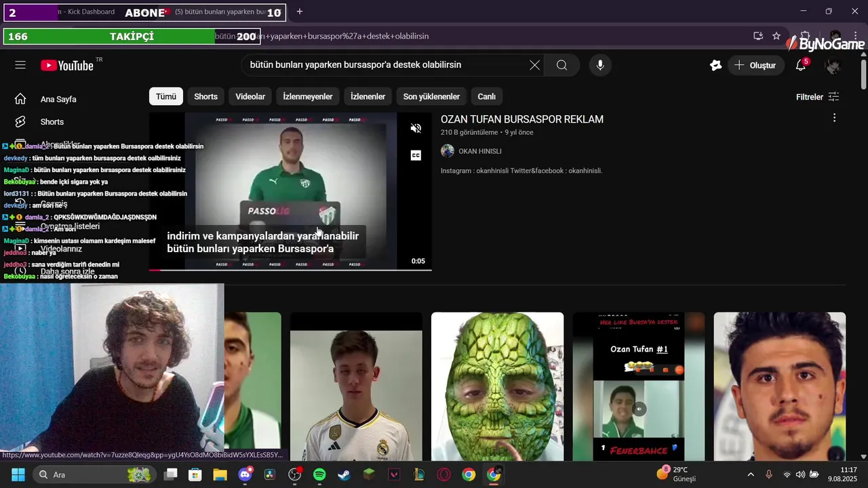Click the sparkle icon beside Oluştur
The image size is (868, 488).
[715, 65]
